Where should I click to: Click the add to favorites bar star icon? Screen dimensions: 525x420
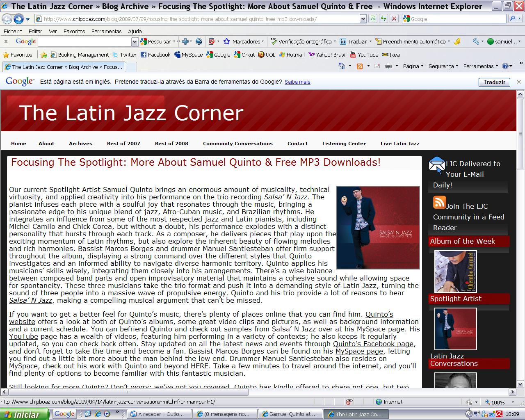43,55
